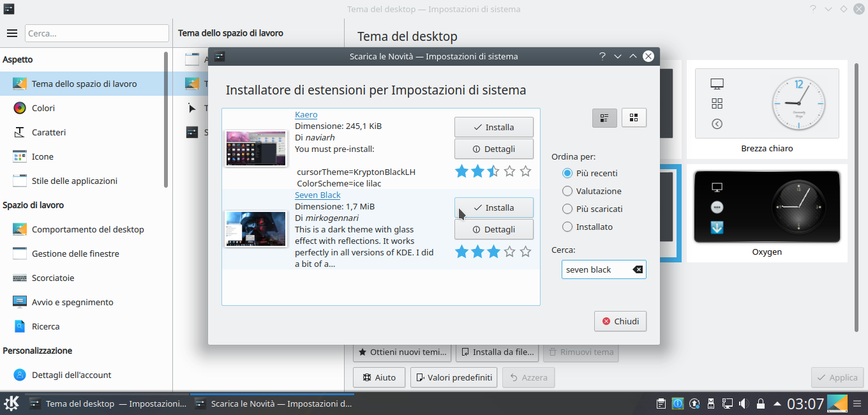The height and width of the screenshot is (415, 868).
Task: Open 'Gestione delle finestre' category
Action: pyautogui.click(x=82, y=253)
